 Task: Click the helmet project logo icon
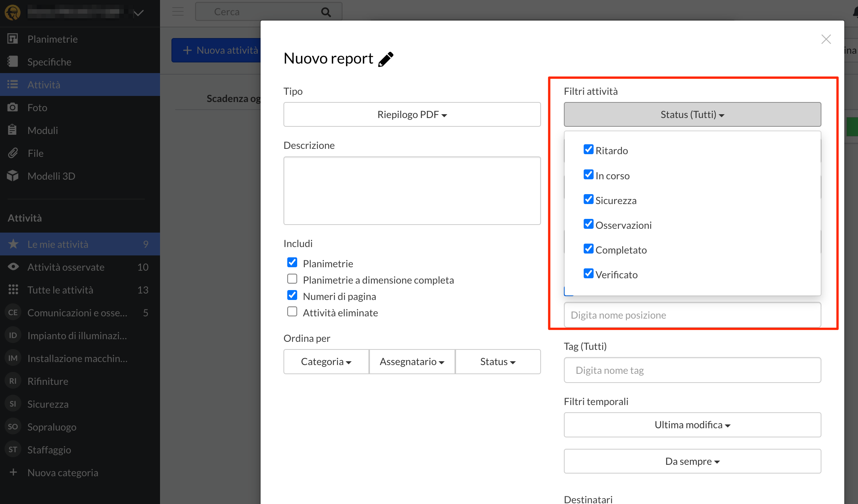point(13,13)
